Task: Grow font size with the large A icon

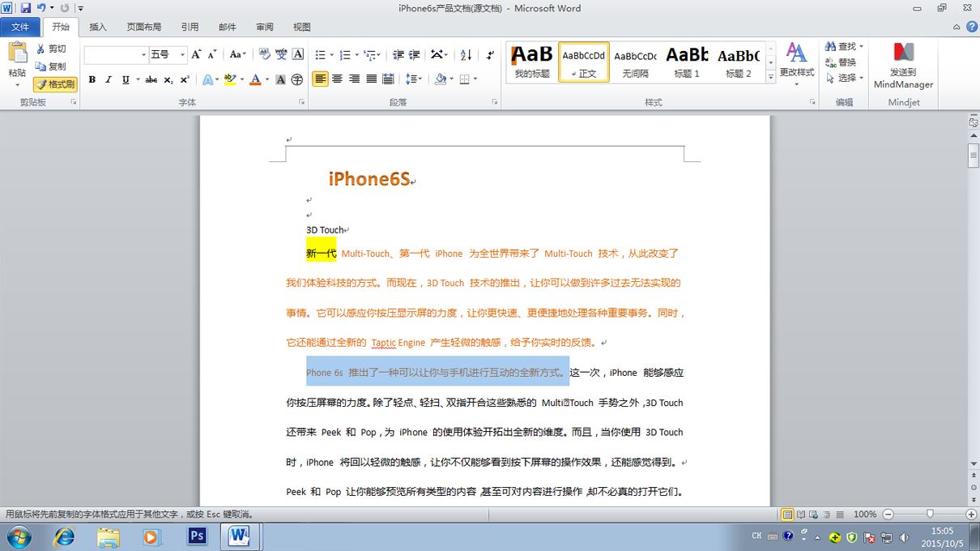Action: [x=196, y=54]
